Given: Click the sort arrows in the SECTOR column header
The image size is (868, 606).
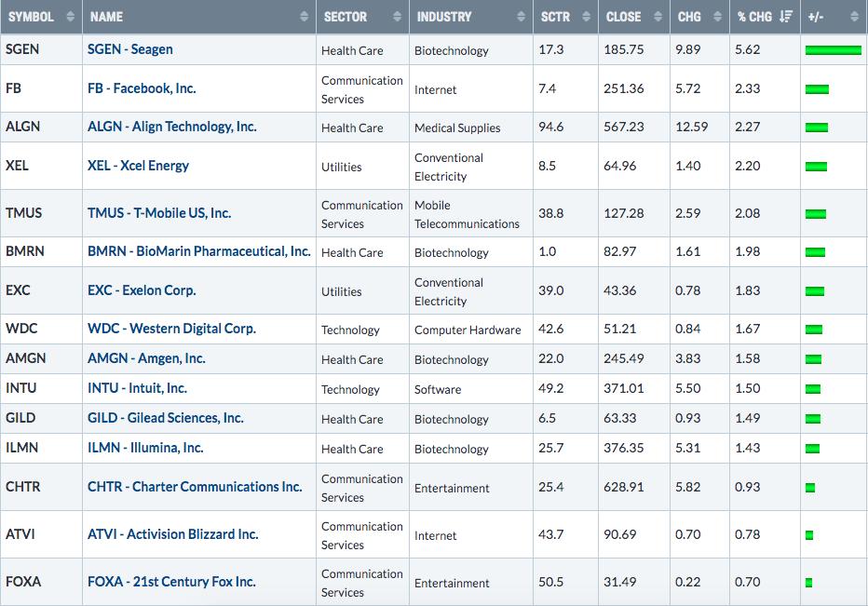Looking at the screenshot, I should coord(397,17).
